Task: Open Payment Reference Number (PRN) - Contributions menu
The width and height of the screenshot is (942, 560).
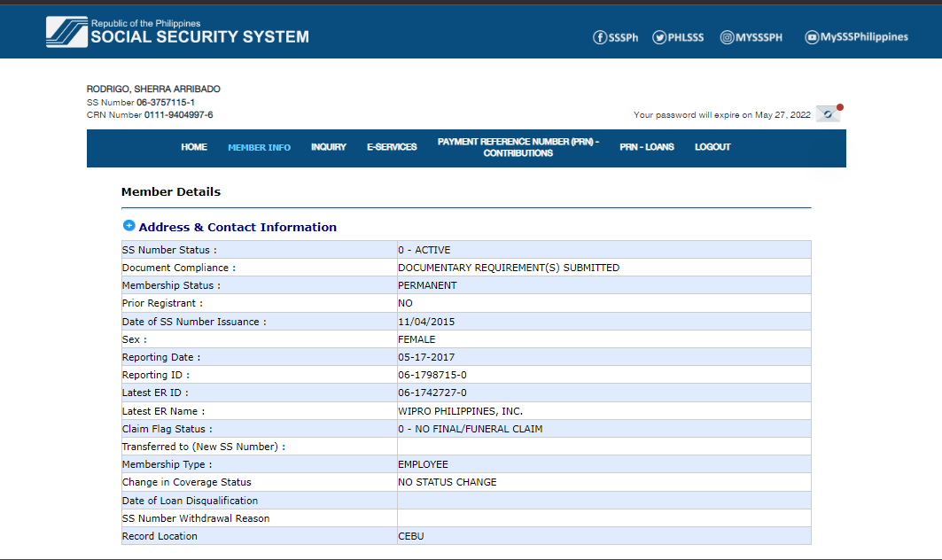Action: (518, 147)
